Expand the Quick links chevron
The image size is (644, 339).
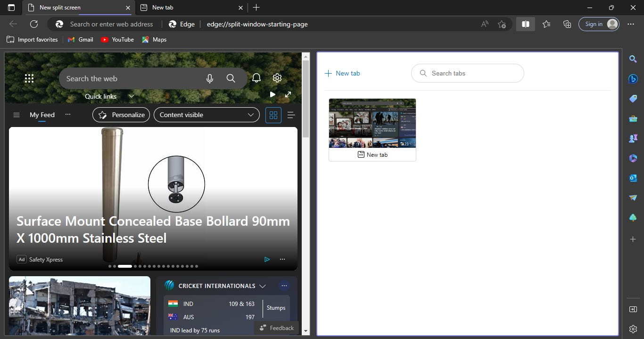click(132, 96)
